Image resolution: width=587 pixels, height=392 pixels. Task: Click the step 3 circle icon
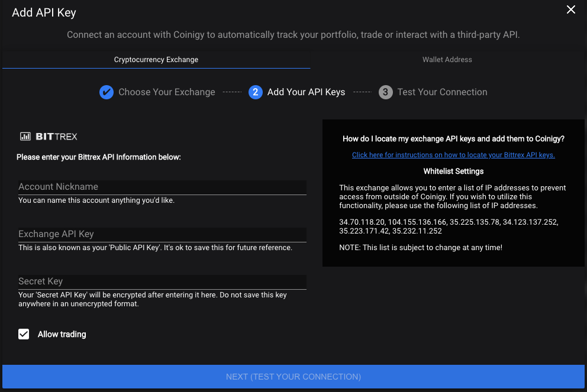click(385, 92)
